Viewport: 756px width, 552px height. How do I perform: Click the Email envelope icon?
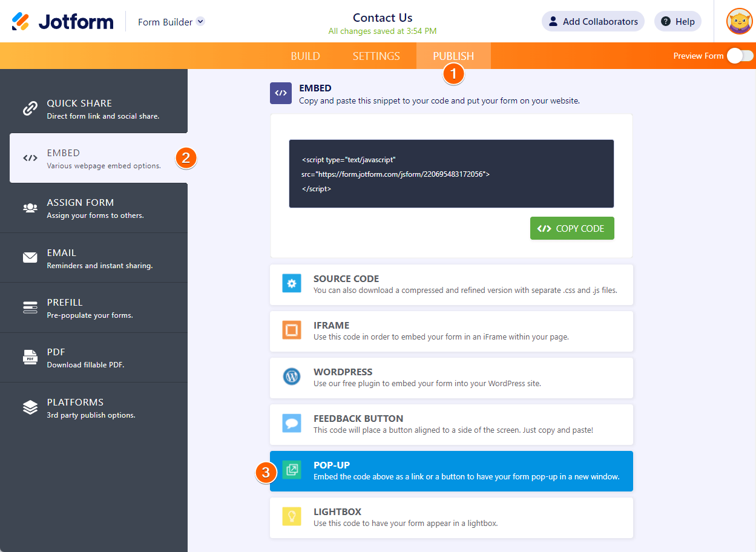click(30, 258)
